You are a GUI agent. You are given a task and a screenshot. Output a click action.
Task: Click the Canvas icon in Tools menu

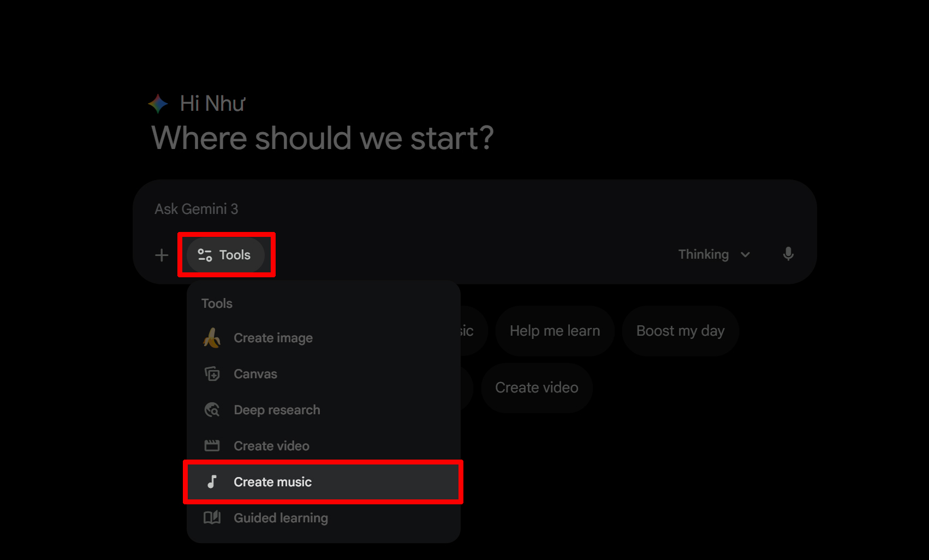coord(212,374)
